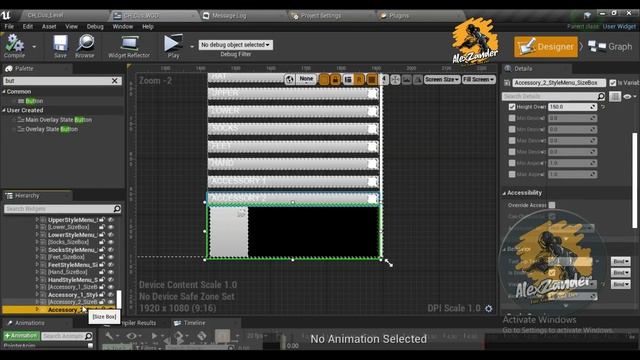Open the View menu
This screenshot has width=640, height=360.
(x=71, y=27)
